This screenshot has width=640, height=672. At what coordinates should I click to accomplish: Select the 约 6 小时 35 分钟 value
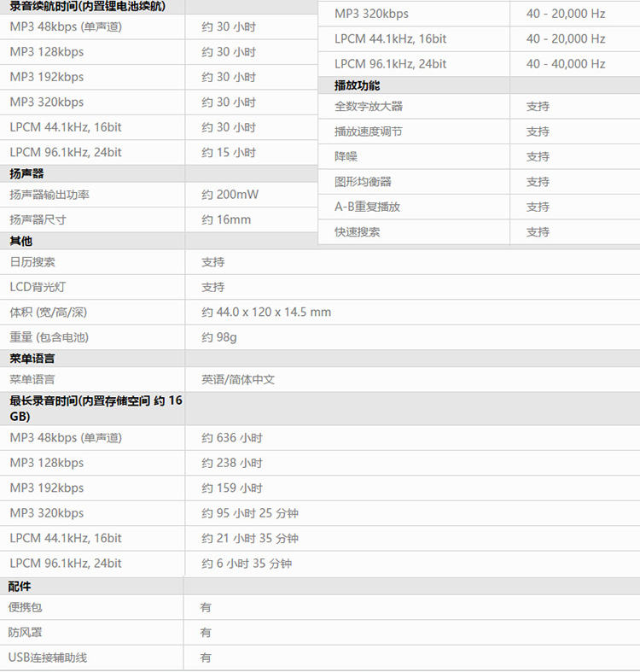(247, 564)
